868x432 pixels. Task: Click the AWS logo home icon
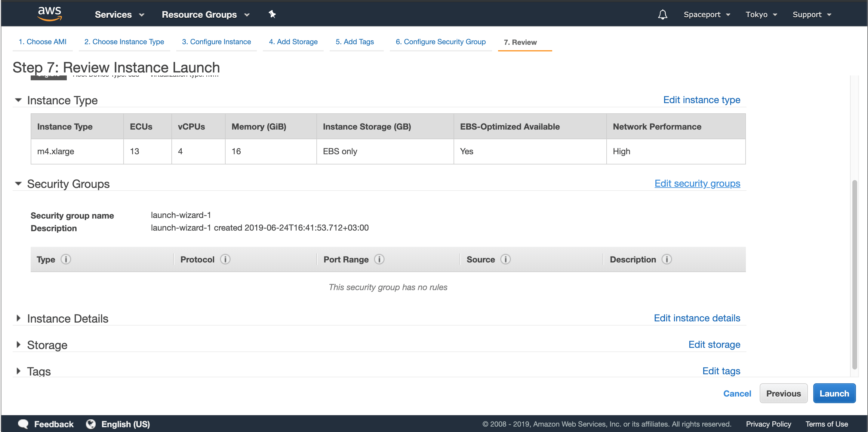(50, 14)
